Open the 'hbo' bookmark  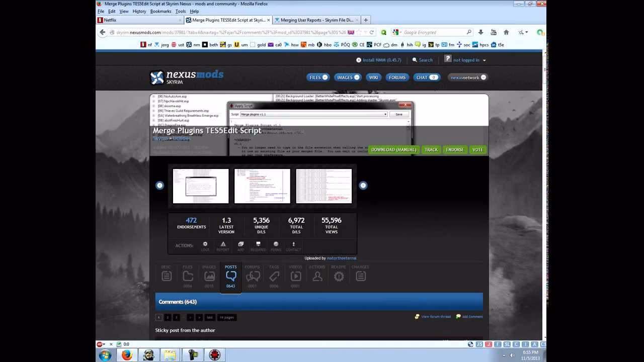click(324, 45)
